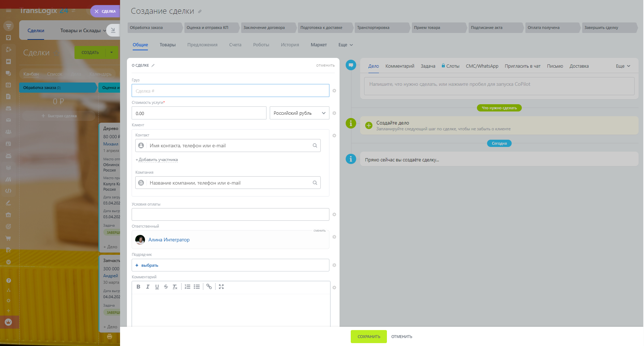Expand the Еще menu in deal tabs
The image size is (644, 346).
(345, 45)
